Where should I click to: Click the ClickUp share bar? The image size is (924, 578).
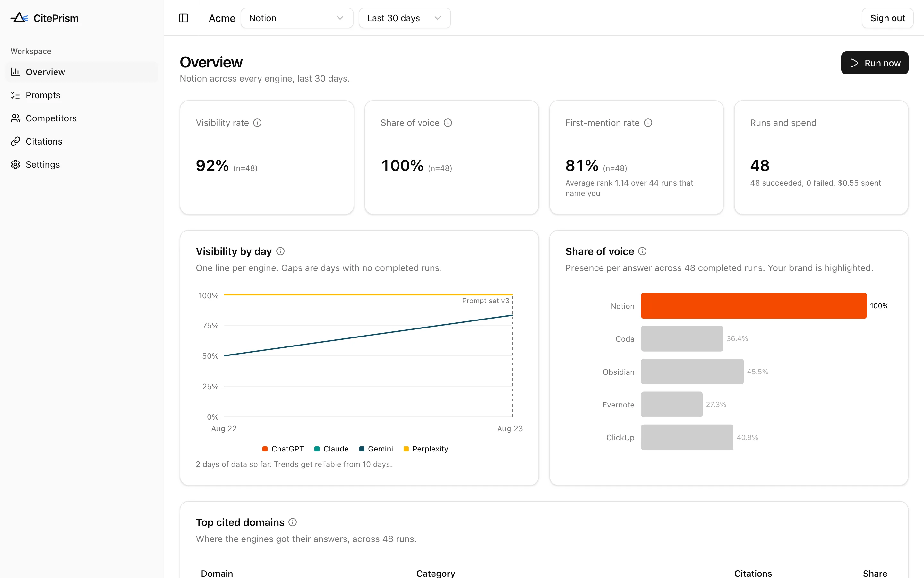[x=687, y=437]
